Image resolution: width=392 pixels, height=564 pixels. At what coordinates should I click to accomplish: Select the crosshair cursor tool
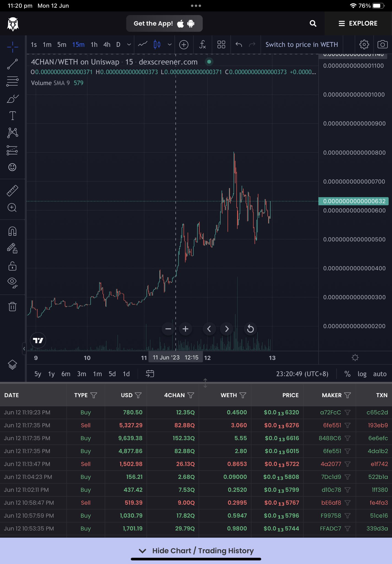point(12,47)
